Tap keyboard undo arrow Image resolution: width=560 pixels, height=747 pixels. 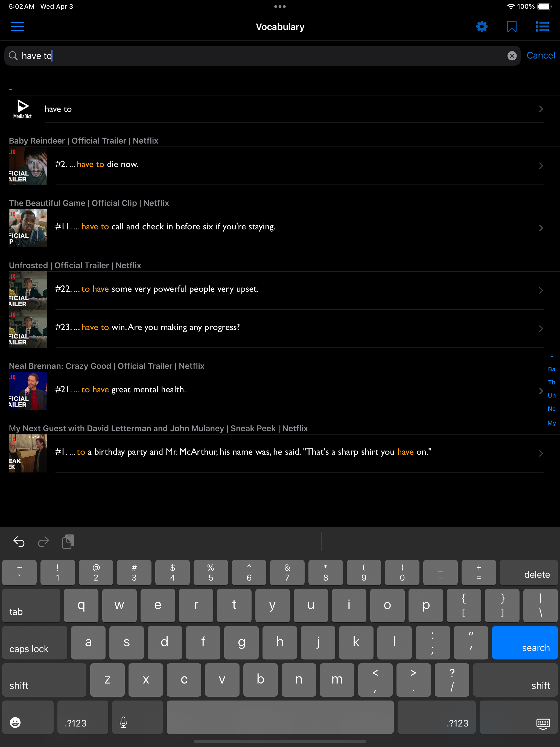click(19, 542)
